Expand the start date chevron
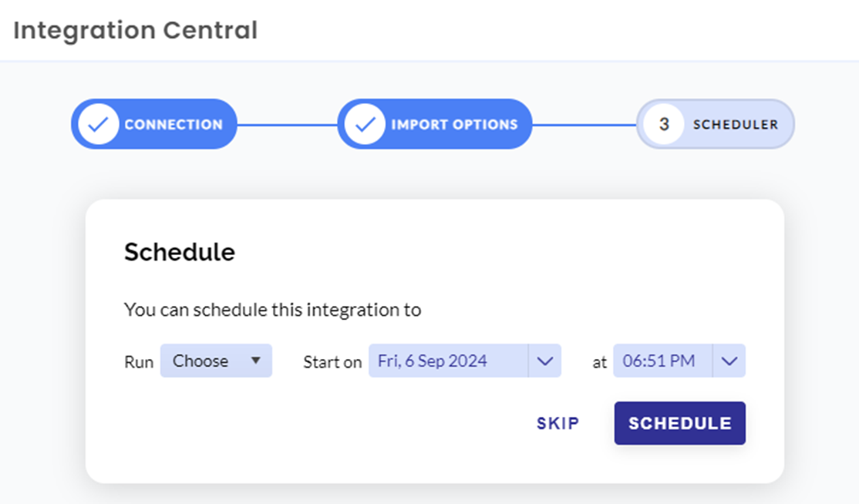Screen dimensions: 859x504 pyautogui.click(x=544, y=361)
